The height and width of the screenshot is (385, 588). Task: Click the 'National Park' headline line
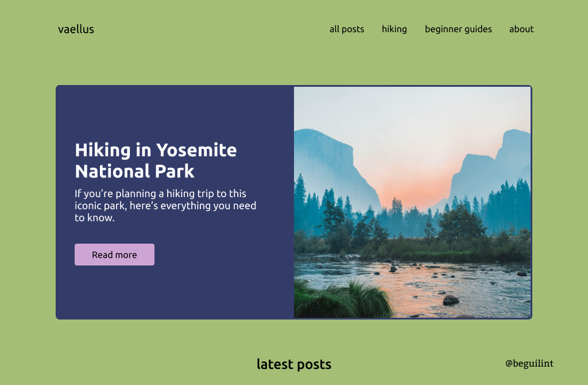click(x=134, y=171)
